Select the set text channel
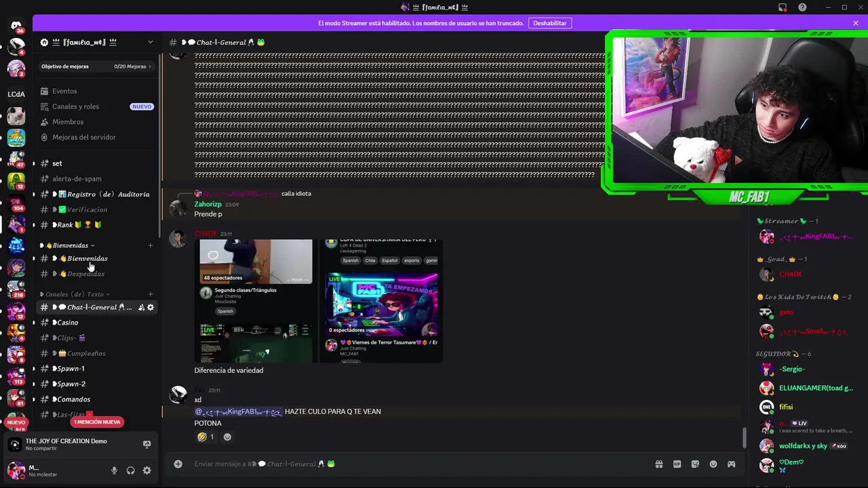 pos(96,163)
